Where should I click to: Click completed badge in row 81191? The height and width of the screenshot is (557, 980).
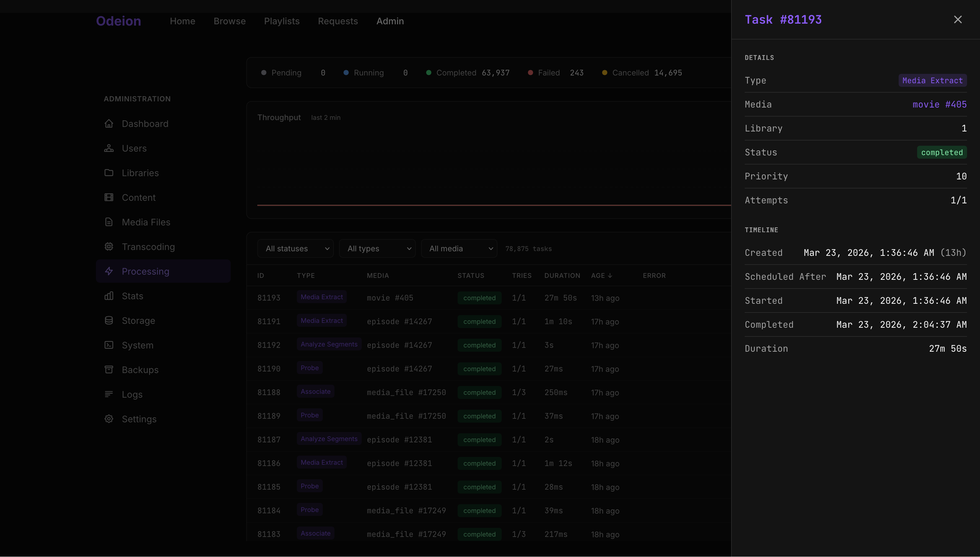(x=479, y=322)
